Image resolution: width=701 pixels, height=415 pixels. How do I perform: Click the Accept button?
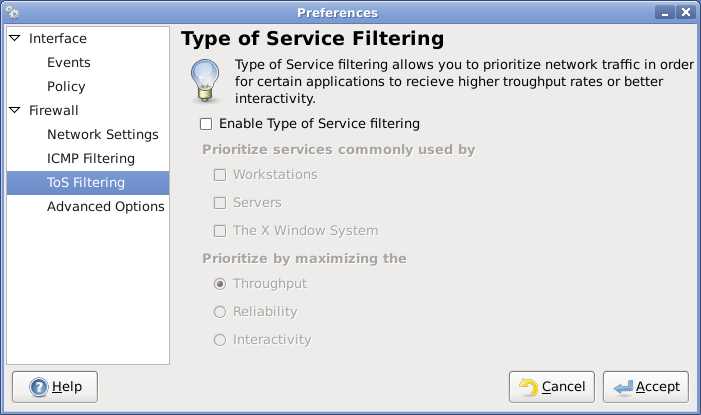[x=646, y=387]
